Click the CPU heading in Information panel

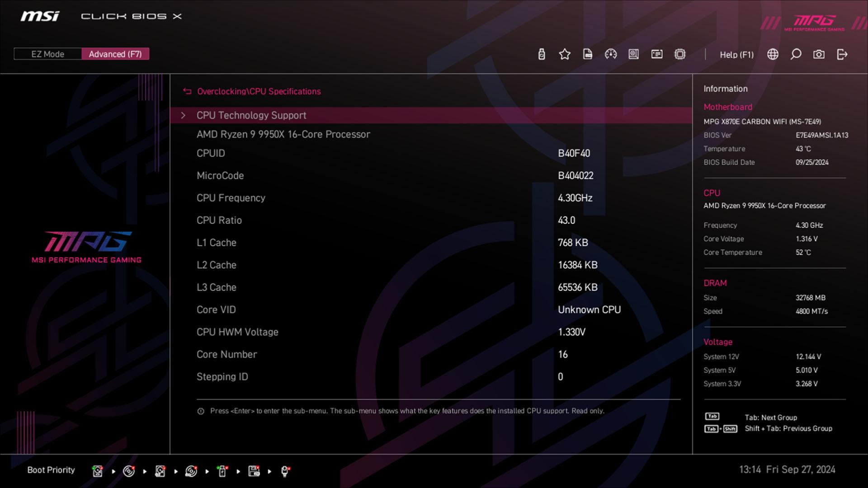coord(712,193)
